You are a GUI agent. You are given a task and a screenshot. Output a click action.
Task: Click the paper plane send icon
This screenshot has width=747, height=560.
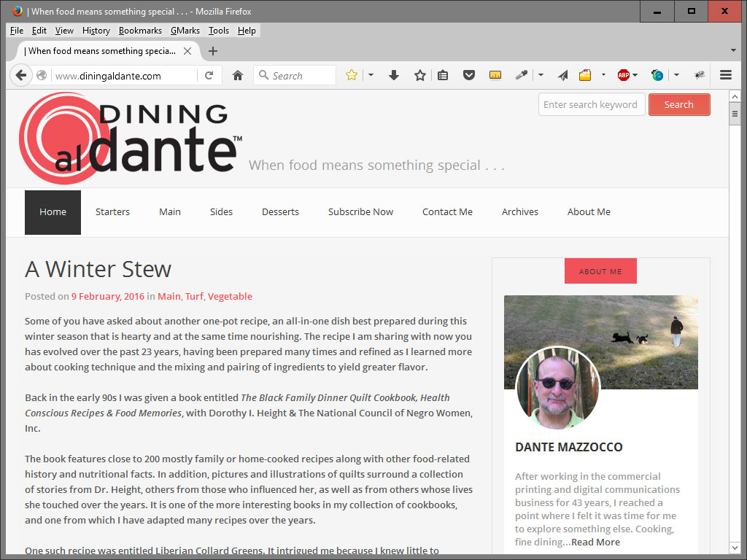click(x=563, y=75)
